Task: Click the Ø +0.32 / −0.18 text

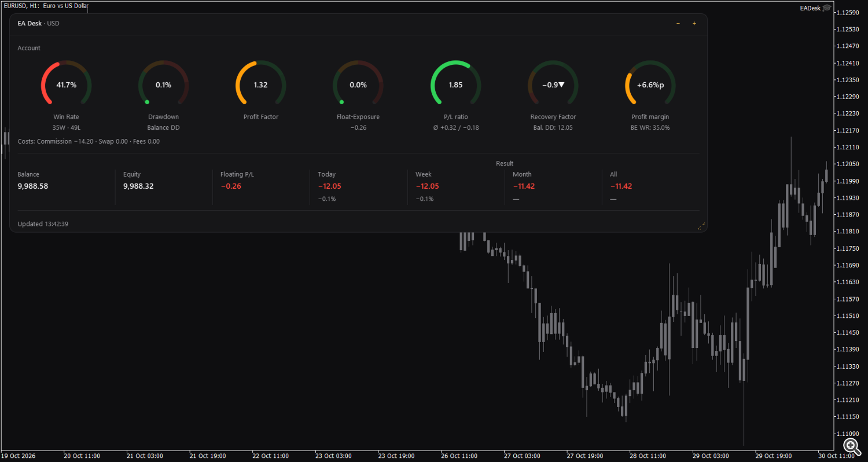Action: tap(455, 127)
